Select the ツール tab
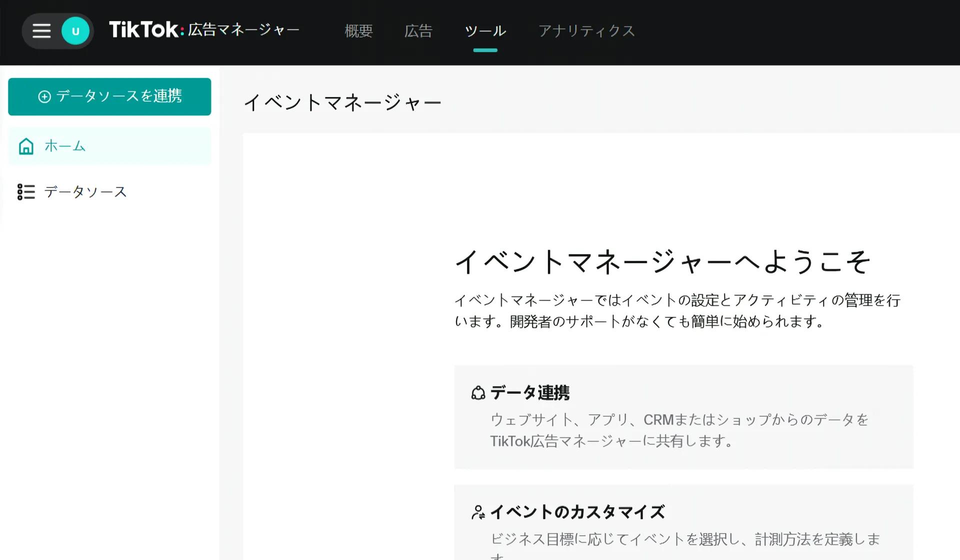Image resolution: width=960 pixels, height=560 pixels. tap(485, 31)
